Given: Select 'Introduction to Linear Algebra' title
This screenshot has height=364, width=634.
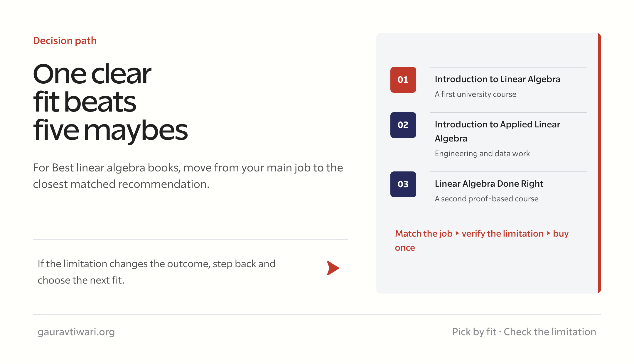Looking at the screenshot, I should click(498, 79).
